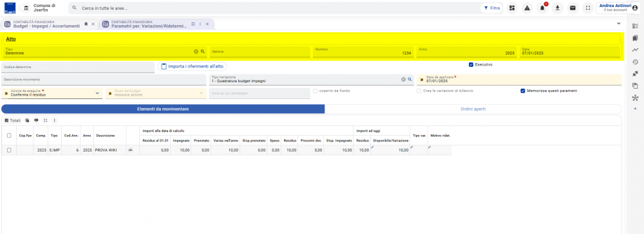Click the Anno field showing 2025 in Atto

click(466, 51)
